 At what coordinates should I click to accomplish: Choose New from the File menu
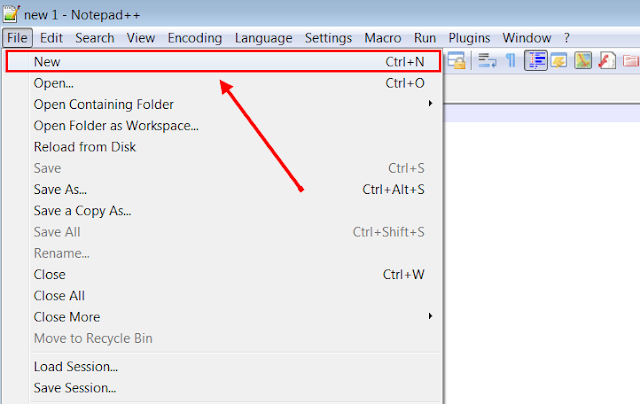(224, 62)
